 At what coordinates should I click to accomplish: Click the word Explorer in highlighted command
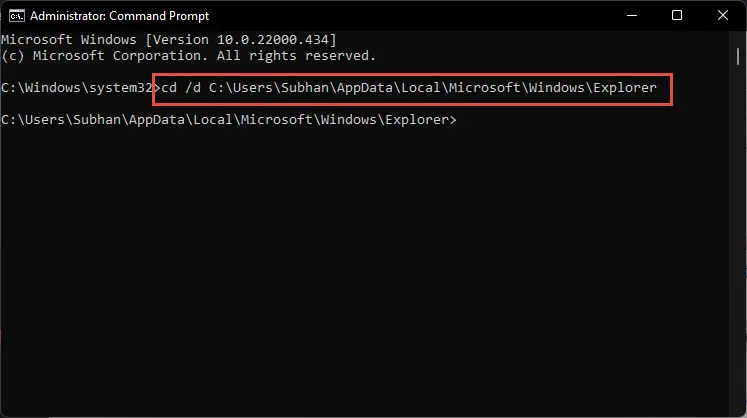tap(625, 88)
